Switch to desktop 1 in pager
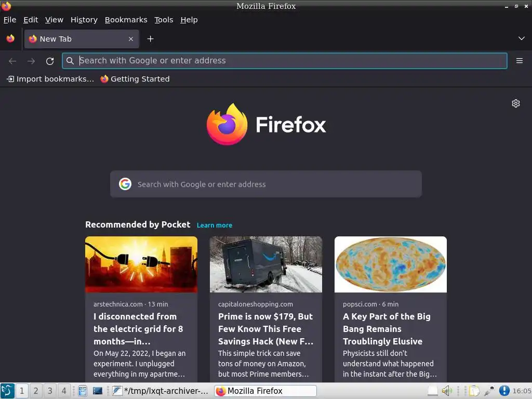532x399 pixels. [x=22, y=391]
